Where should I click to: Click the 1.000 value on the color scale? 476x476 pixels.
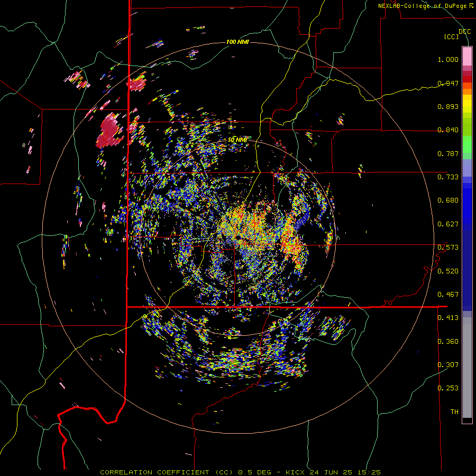click(x=448, y=59)
